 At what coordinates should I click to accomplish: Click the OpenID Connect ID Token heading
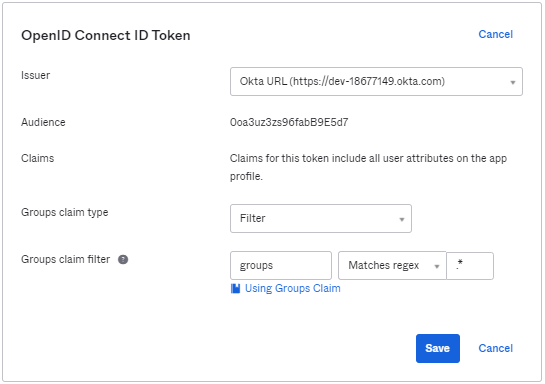(106, 35)
